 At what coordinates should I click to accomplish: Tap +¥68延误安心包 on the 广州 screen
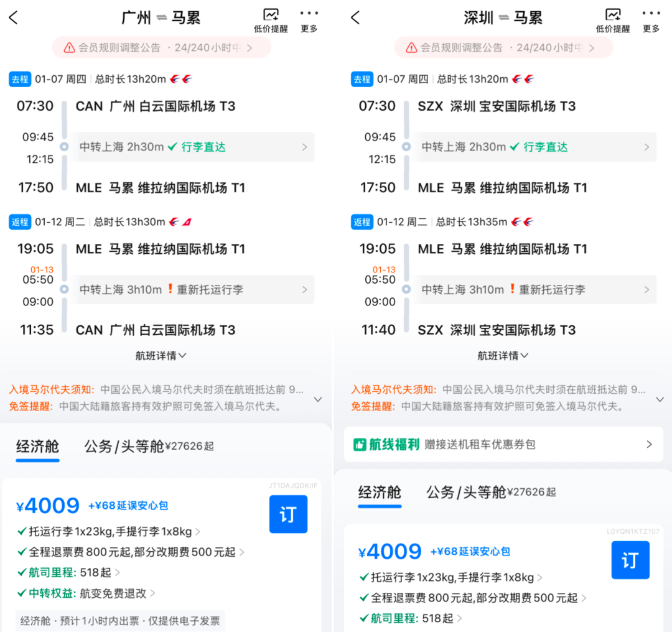pos(128,506)
